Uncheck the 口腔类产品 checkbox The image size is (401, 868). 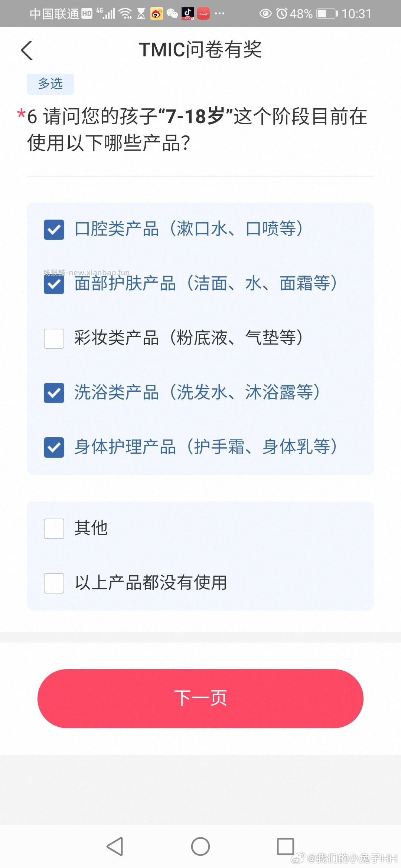(x=54, y=230)
